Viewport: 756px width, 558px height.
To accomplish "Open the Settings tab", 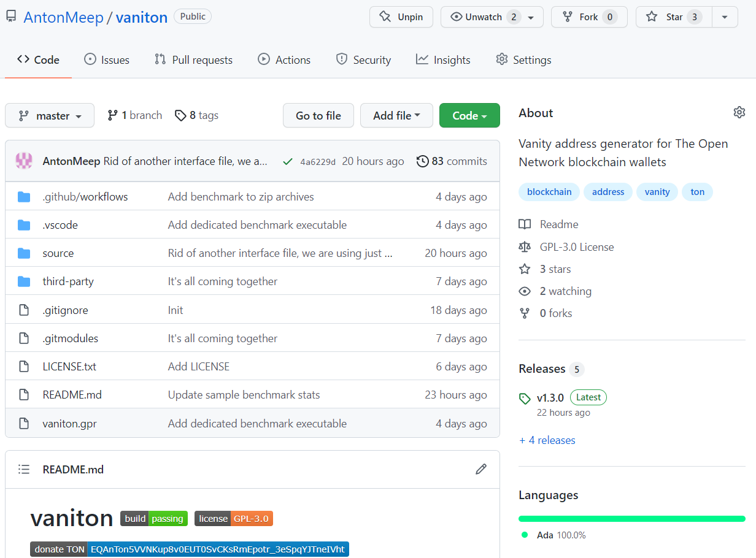I will [x=523, y=59].
